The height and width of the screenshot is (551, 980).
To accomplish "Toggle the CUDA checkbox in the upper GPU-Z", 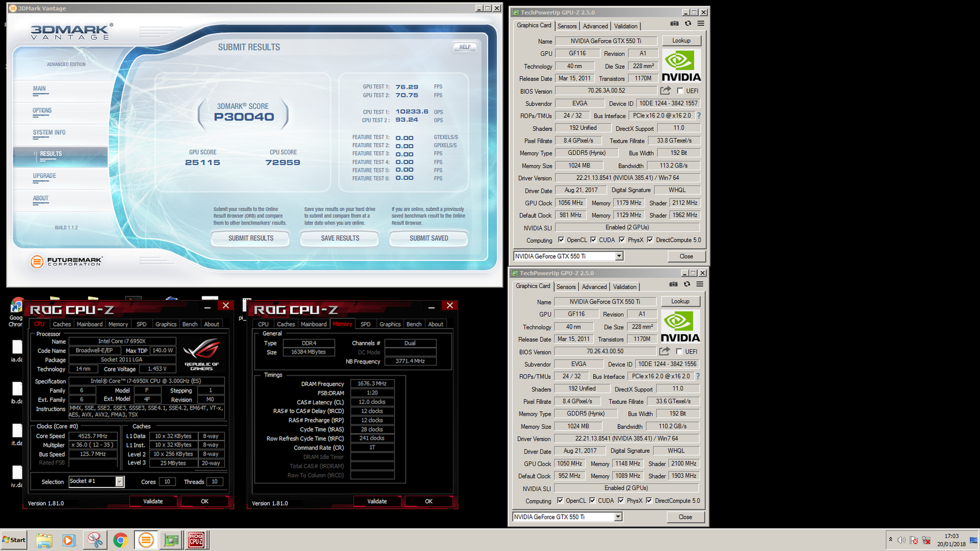I will pos(593,240).
